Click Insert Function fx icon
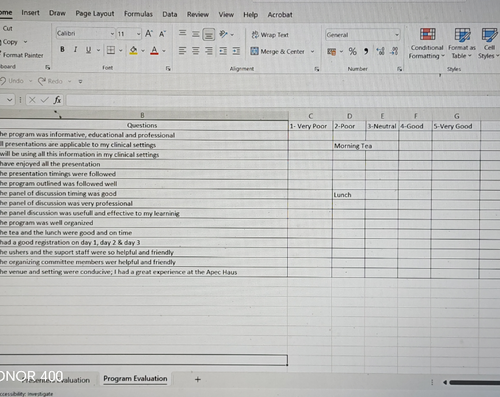500x397 pixels. click(x=57, y=100)
